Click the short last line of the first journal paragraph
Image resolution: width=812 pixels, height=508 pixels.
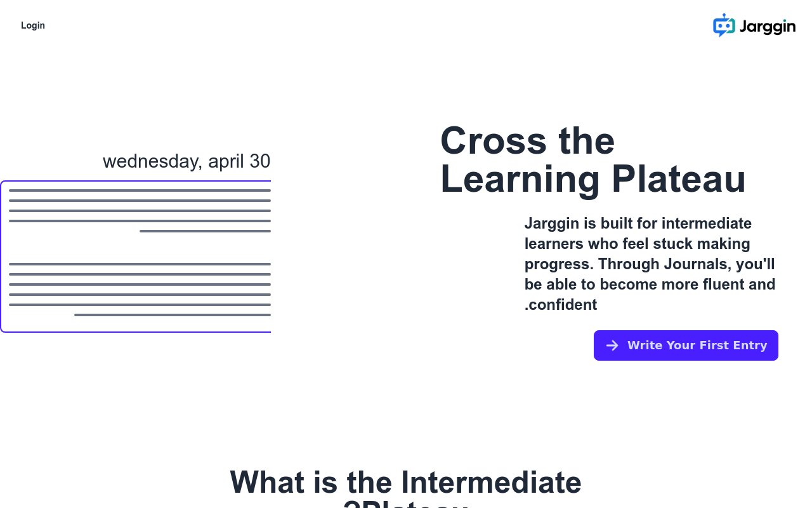(205, 231)
